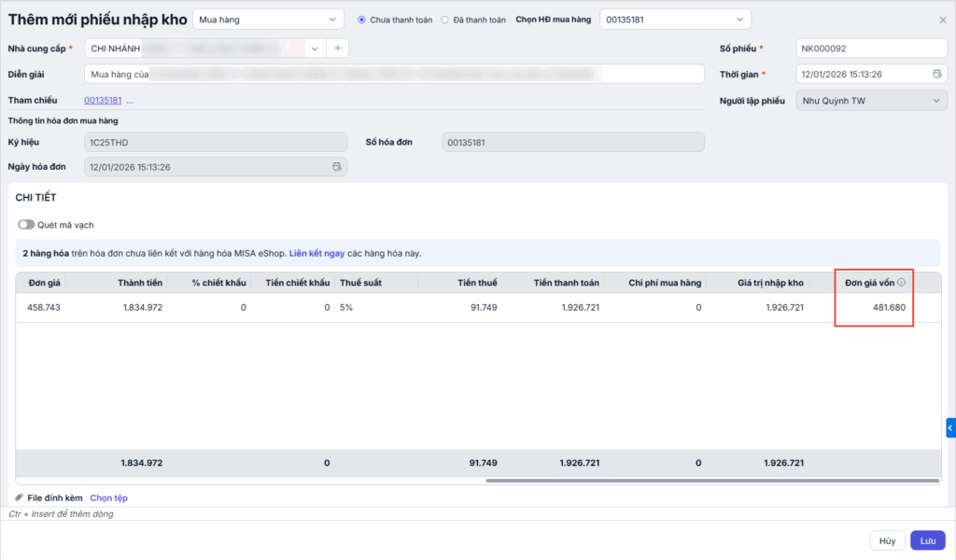The height and width of the screenshot is (560, 956).
Task: Click the ellipsis next to reference 00135181
Action: [131, 101]
